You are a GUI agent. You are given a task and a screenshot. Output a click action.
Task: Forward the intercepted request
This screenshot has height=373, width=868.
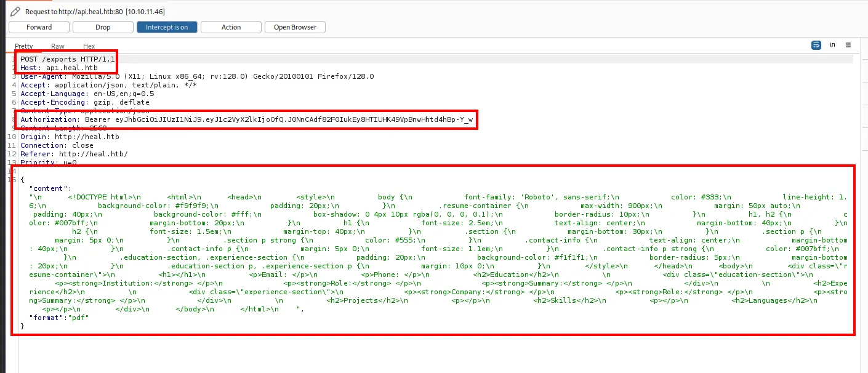[39, 27]
